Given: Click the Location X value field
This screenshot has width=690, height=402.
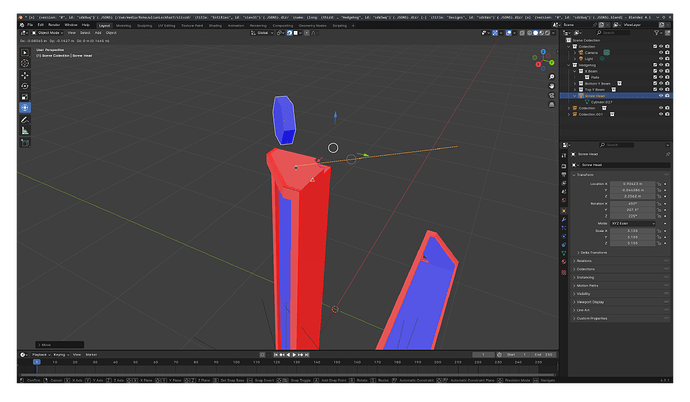Looking at the screenshot, I should [x=632, y=184].
